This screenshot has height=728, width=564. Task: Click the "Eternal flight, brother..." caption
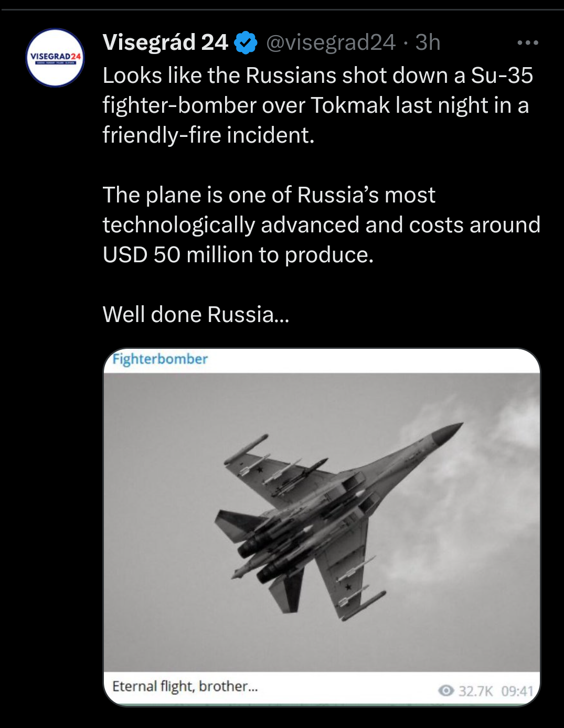(x=185, y=686)
